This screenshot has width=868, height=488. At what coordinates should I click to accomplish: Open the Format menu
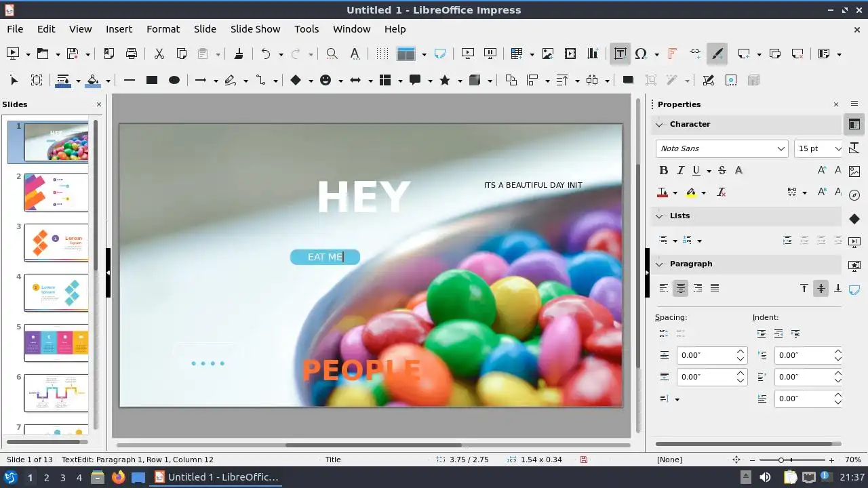click(x=163, y=29)
